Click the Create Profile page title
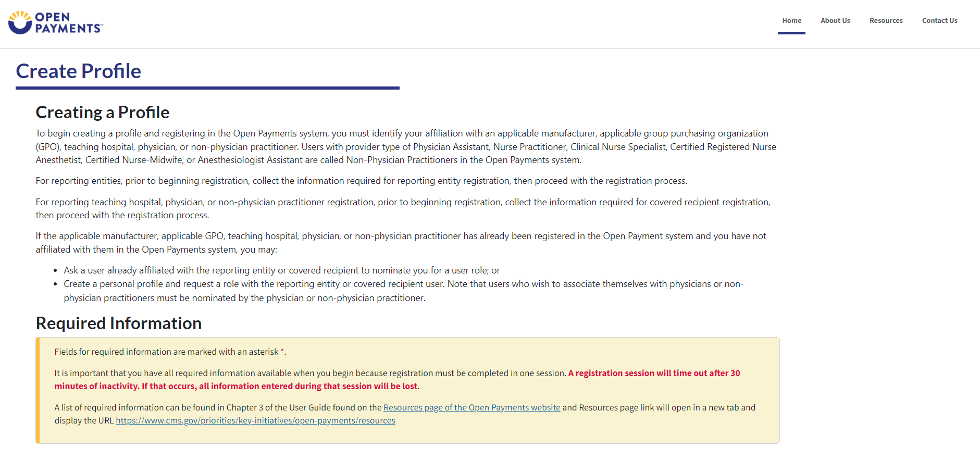The width and height of the screenshot is (980, 449). 79,71
